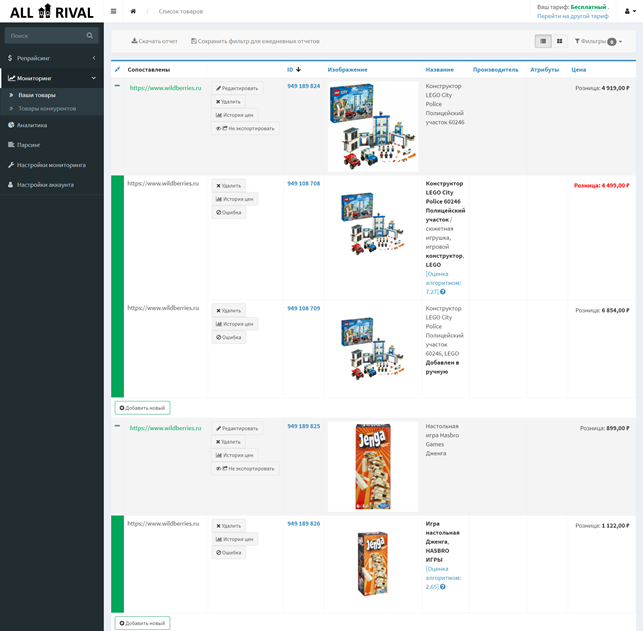
Task: Click the pin icon in table header
Action: (117, 70)
